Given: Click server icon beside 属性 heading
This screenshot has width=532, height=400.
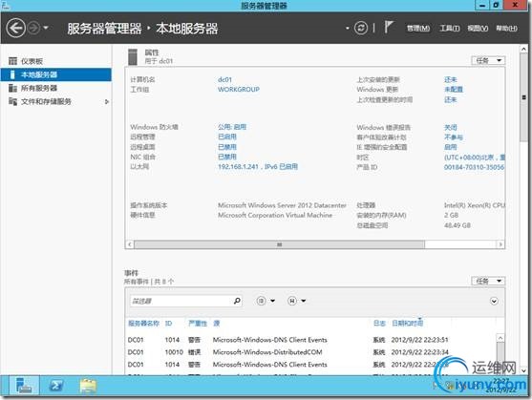Looking at the screenshot, I should tap(133, 56).
